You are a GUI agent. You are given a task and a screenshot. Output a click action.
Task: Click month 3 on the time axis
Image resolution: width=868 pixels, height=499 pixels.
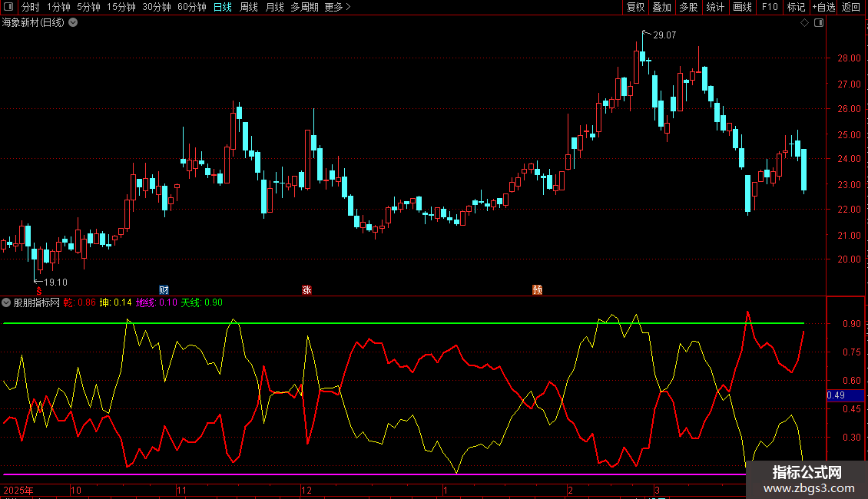click(x=657, y=490)
